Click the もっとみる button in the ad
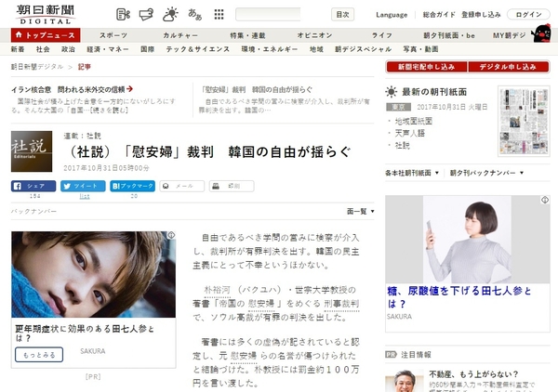 pyautogui.click(x=39, y=355)
